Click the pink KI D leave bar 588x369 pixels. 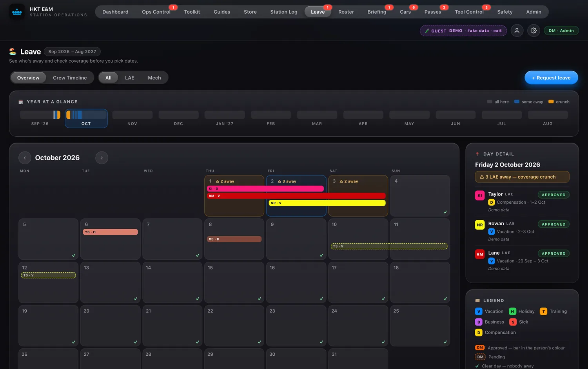[265, 189]
